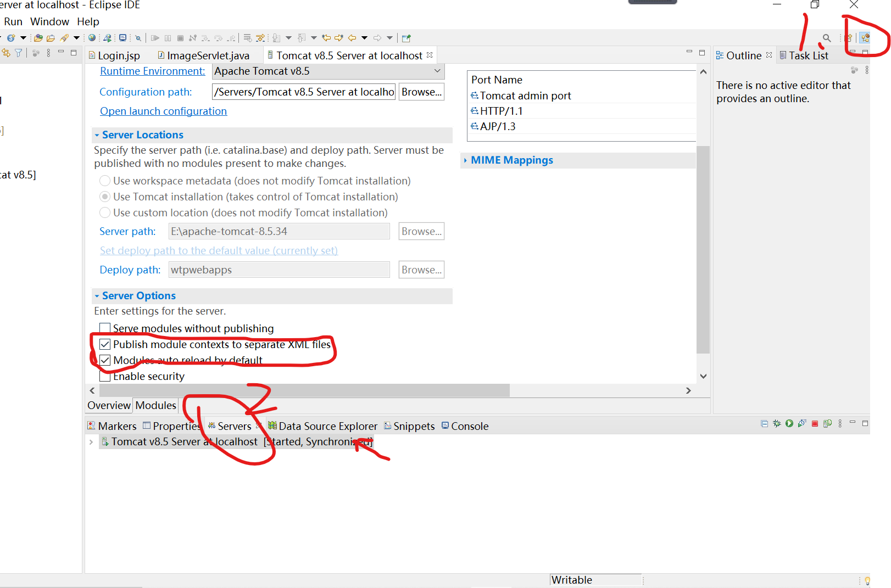Click the Step Return icon
This screenshot has width=891, height=588.
pos(231,38)
